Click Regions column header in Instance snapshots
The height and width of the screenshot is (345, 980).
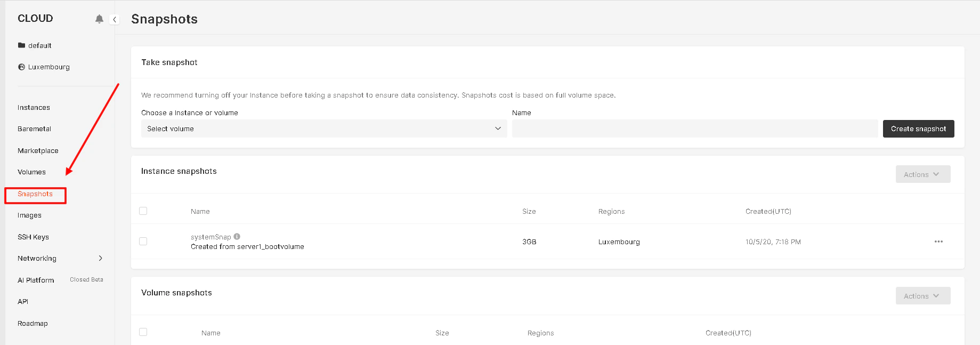[x=611, y=211]
